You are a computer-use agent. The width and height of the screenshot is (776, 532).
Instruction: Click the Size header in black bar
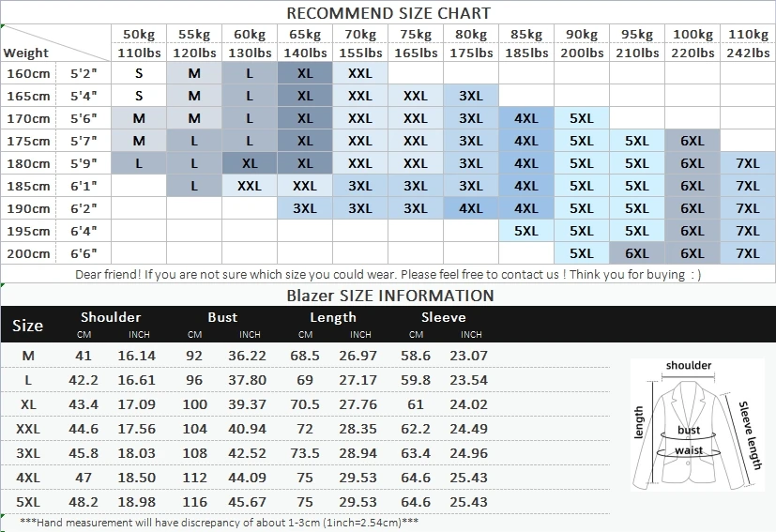tap(28, 326)
